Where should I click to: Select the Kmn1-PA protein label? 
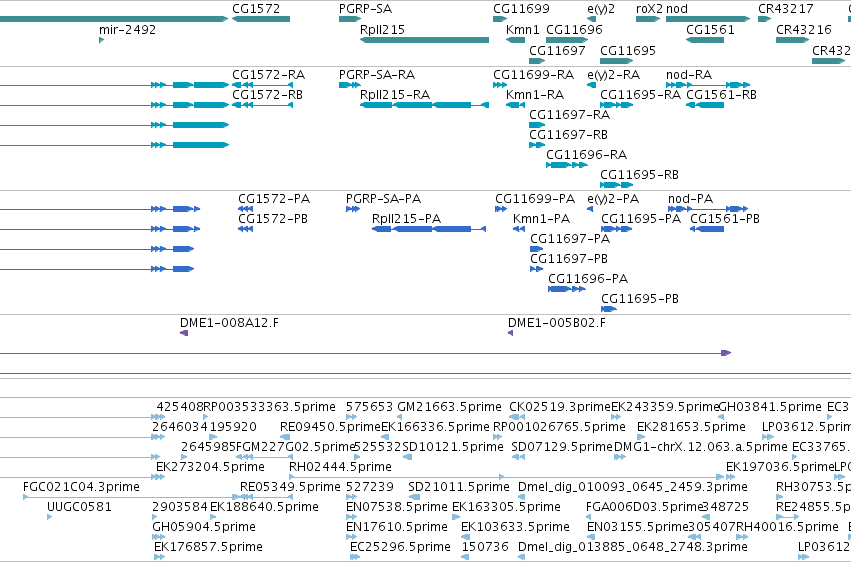tap(541, 219)
